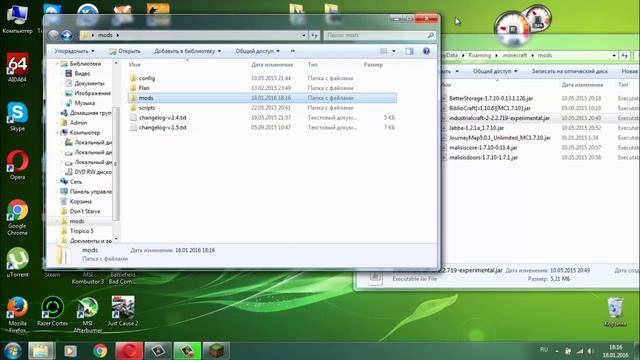This screenshot has width=640, height=360.
Task: Select Don't Starve in the navigation pane
Action: (x=84, y=211)
